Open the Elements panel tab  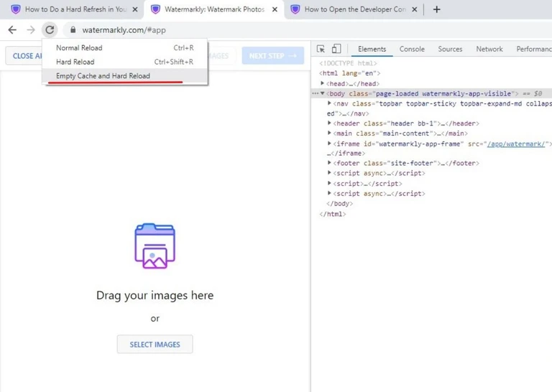click(x=372, y=49)
